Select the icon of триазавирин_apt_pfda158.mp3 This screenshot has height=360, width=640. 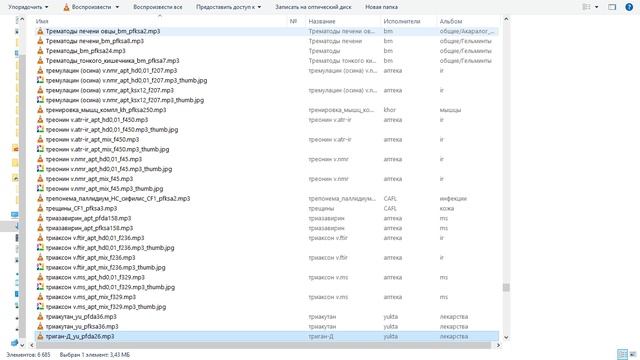(40, 218)
